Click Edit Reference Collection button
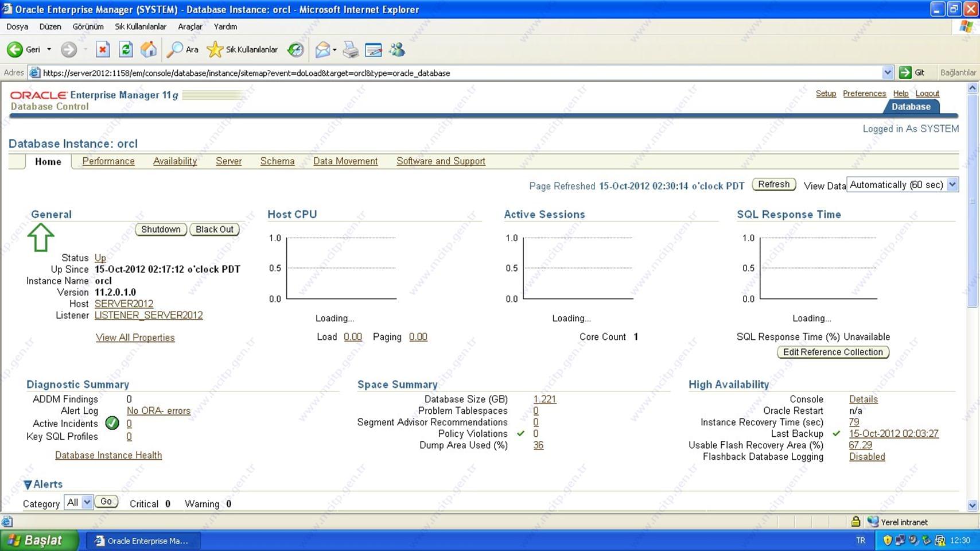Image resolution: width=980 pixels, height=551 pixels. [x=833, y=352]
